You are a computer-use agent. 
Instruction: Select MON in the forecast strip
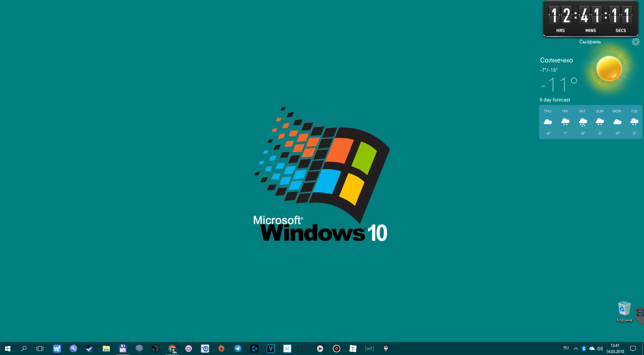tap(617, 122)
